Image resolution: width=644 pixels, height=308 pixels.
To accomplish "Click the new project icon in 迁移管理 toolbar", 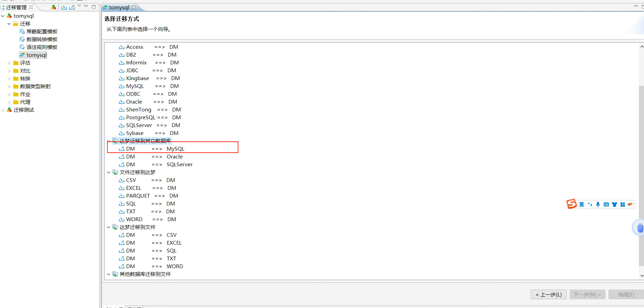I will (x=54, y=7).
